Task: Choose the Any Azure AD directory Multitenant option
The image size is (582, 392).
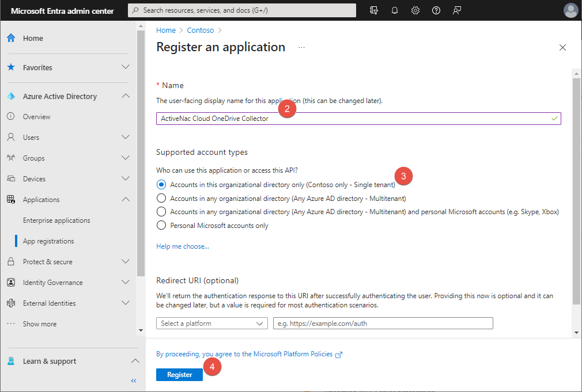Action: tap(161, 197)
